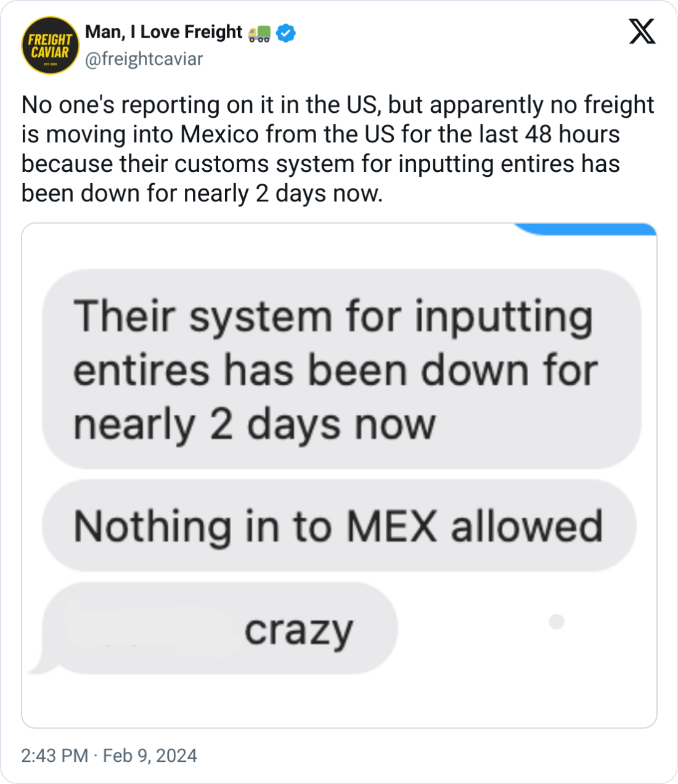Image resolution: width=678 pixels, height=784 pixels.
Task: Click the truck emoji beside the name
Action: 259,33
